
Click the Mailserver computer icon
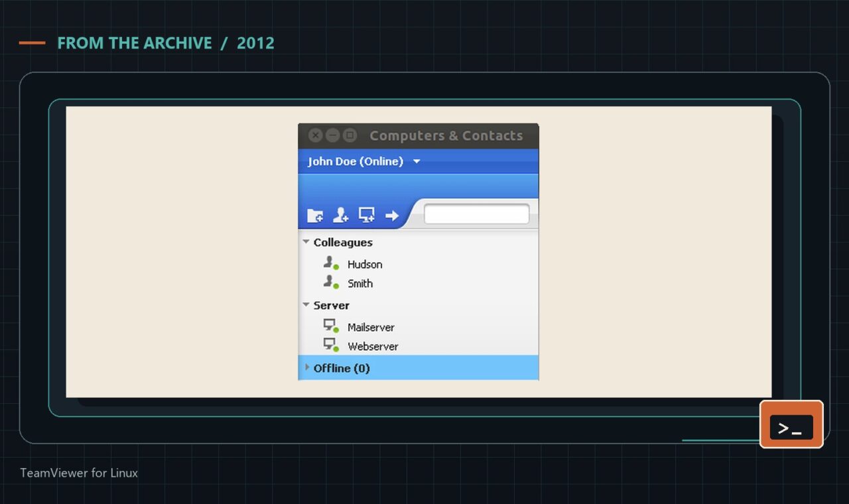[x=331, y=326]
